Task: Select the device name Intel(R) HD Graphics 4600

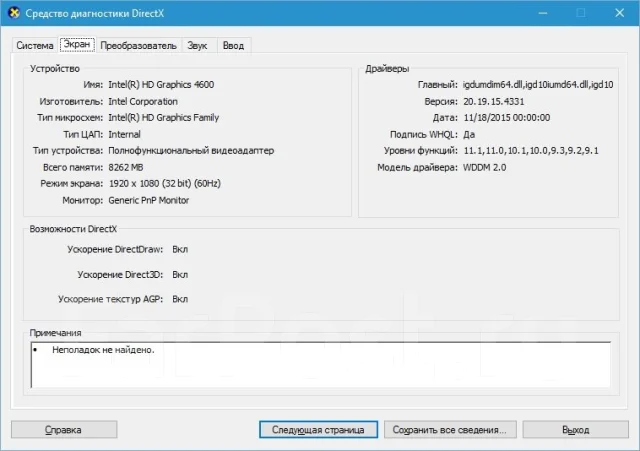Action: tap(161, 85)
